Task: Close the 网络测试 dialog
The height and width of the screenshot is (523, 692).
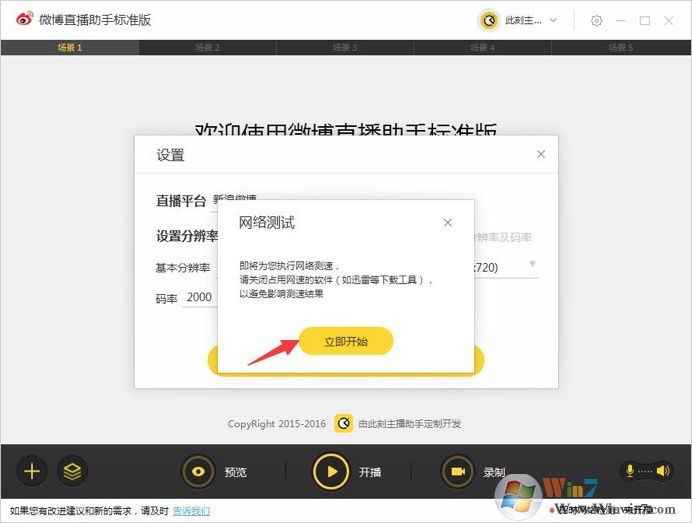Action: click(448, 223)
